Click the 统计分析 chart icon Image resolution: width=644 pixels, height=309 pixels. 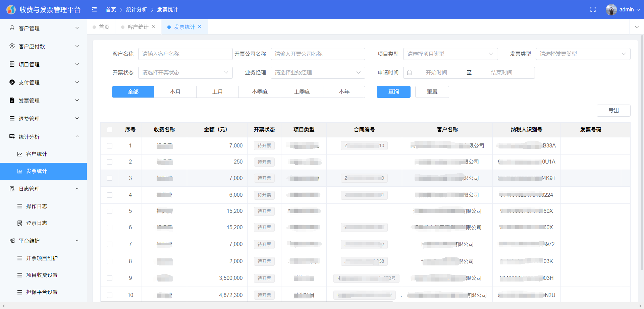click(x=12, y=137)
